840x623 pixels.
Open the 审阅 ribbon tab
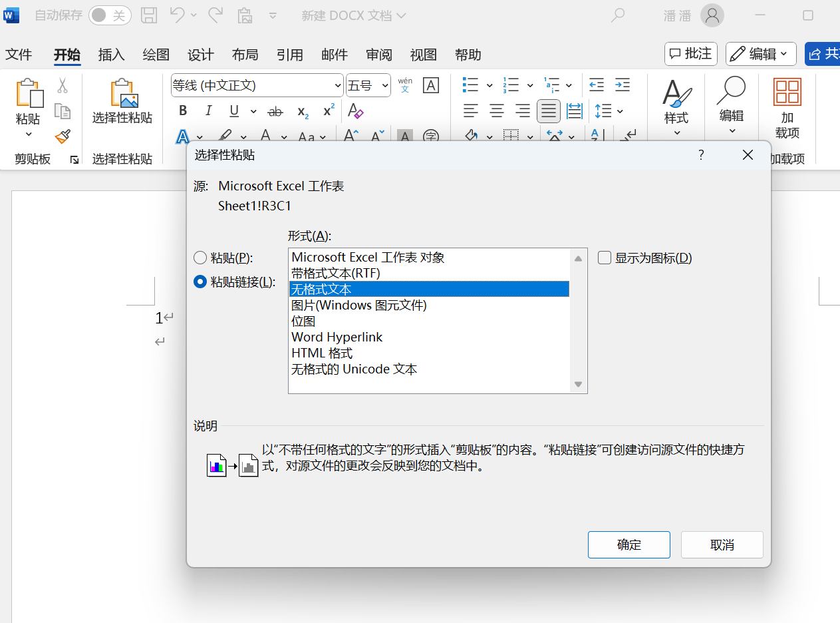tap(378, 55)
